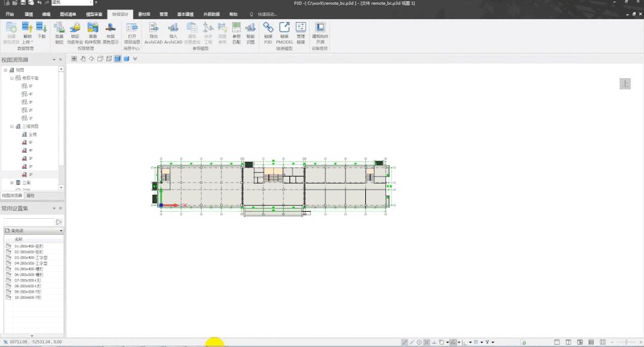Click the 智能识图 smart recognition icon
The width and height of the screenshot is (644, 347).
tap(250, 27)
